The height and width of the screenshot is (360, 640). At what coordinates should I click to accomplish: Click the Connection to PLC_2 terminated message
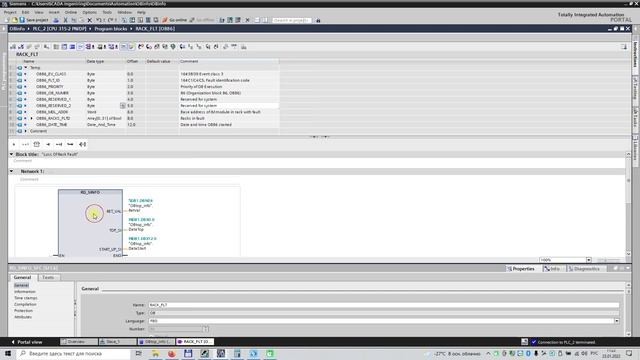[566, 342]
